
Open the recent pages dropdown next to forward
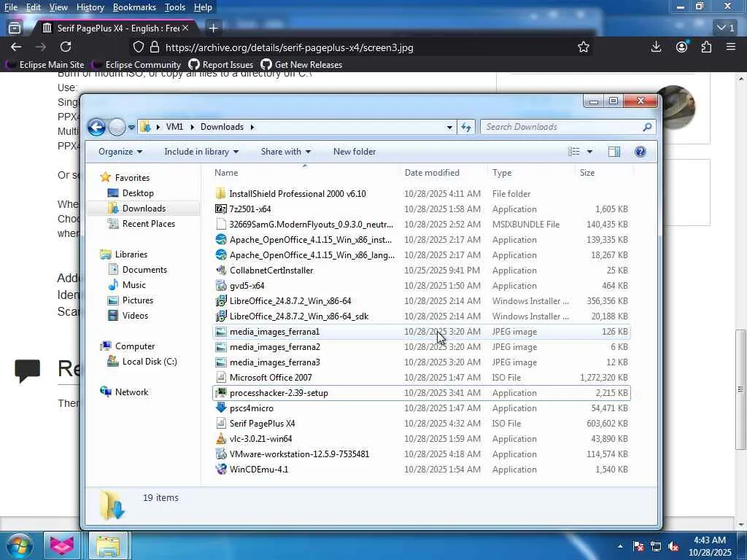point(131,127)
